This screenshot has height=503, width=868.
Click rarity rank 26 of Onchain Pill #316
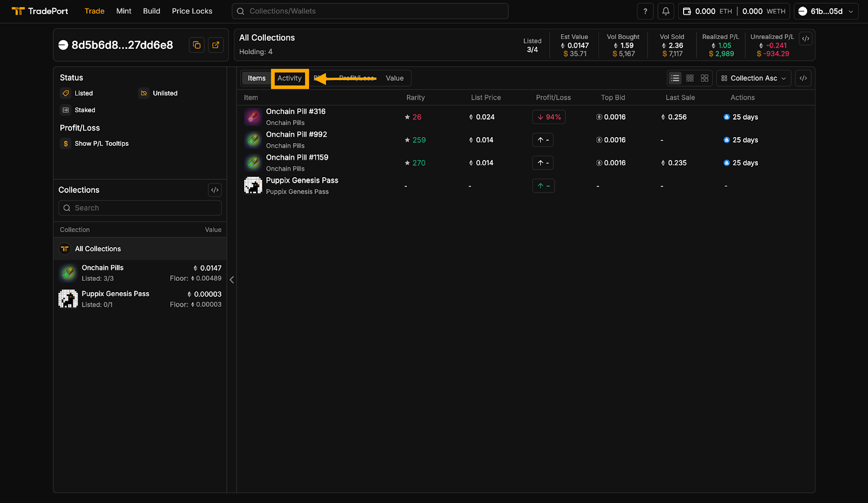pyautogui.click(x=413, y=117)
